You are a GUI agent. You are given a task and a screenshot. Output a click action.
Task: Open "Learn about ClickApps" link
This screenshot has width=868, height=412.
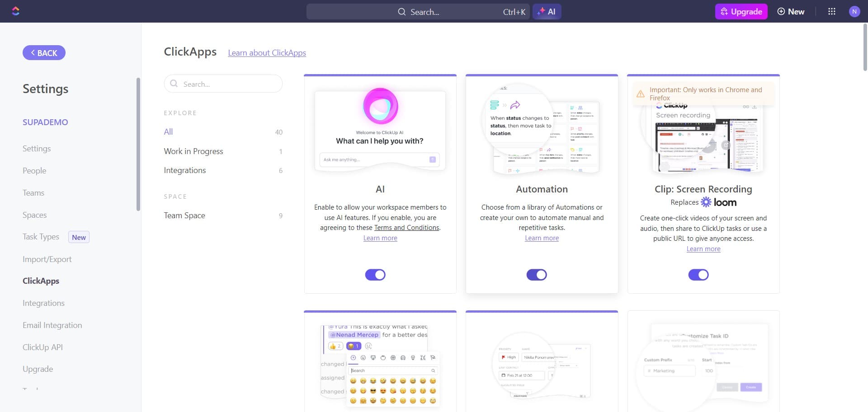click(x=267, y=53)
